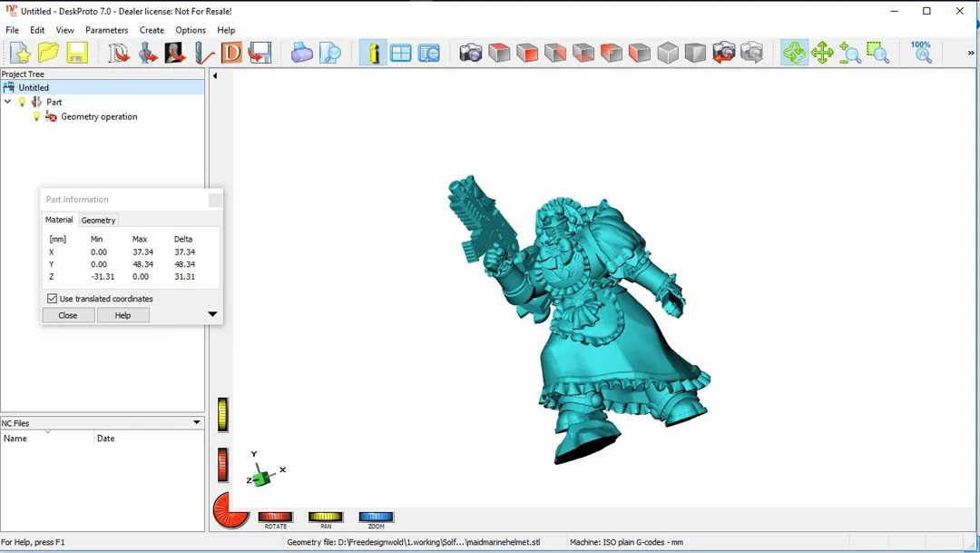Open the view with magnifier list icon
This screenshot has height=553, width=980.
click(429, 54)
